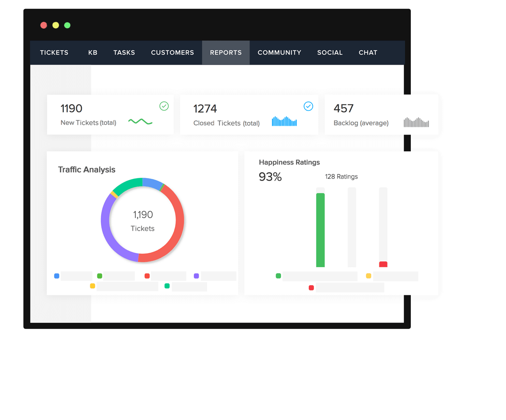506x420 pixels.
Task: Click the blue checkmark on Closed Tickets card
Action: pos(308,106)
